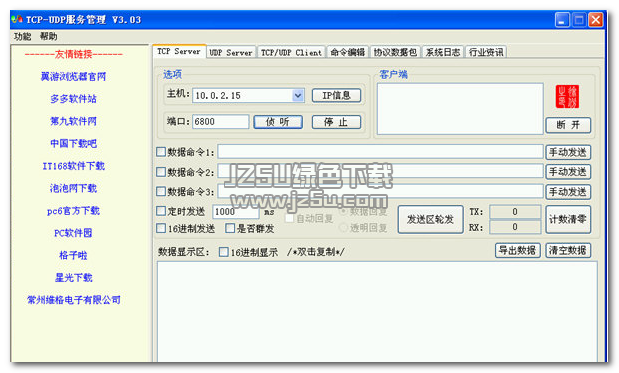Click the 客户端 client list box
619x373 pixels.
pyautogui.click(x=460, y=109)
